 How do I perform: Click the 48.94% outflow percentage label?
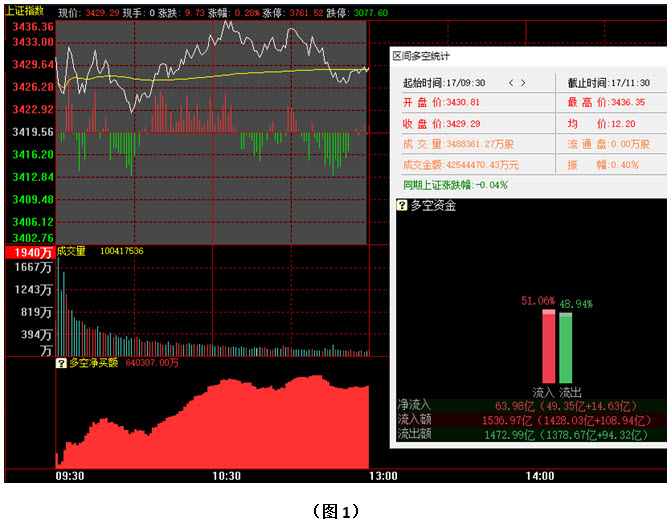576,304
